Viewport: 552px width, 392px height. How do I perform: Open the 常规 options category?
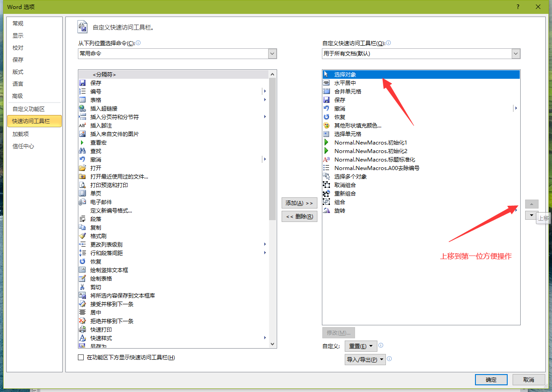pos(34,23)
